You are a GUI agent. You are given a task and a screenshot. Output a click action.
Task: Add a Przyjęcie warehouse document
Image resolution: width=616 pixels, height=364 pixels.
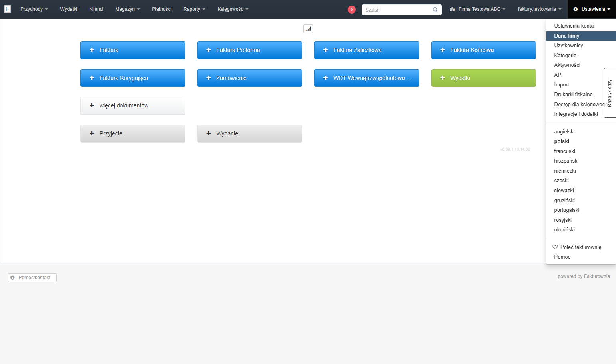(x=133, y=133)
